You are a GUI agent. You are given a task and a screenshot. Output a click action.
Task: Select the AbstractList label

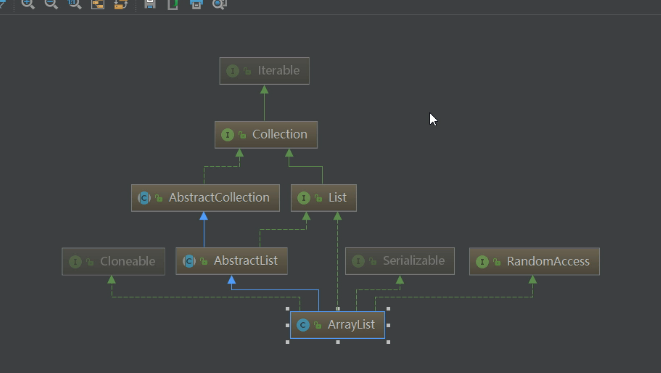pyautogui.click(x=246, y=260)
